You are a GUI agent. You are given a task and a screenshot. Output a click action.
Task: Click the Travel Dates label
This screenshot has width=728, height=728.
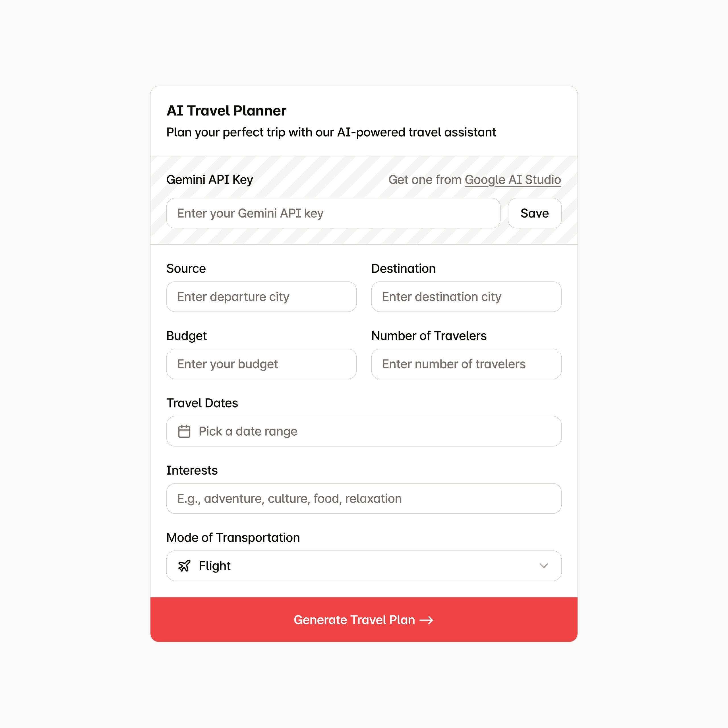[x=202, y=403]
